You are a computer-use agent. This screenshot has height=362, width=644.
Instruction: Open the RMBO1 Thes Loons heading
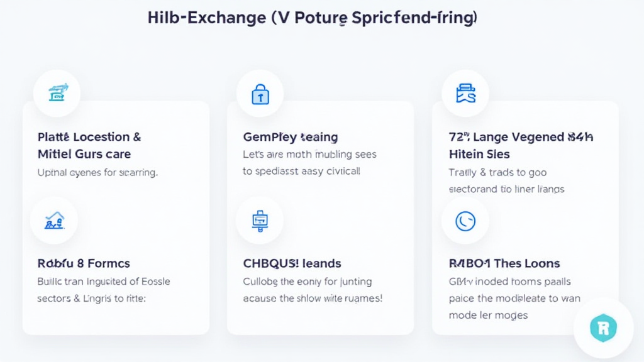pos(504,263)
